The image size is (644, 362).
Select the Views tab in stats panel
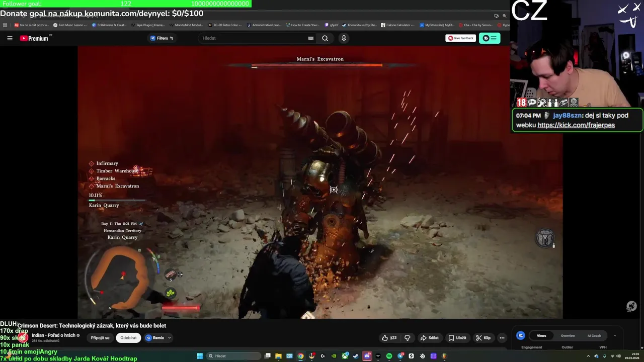point(541,335)
